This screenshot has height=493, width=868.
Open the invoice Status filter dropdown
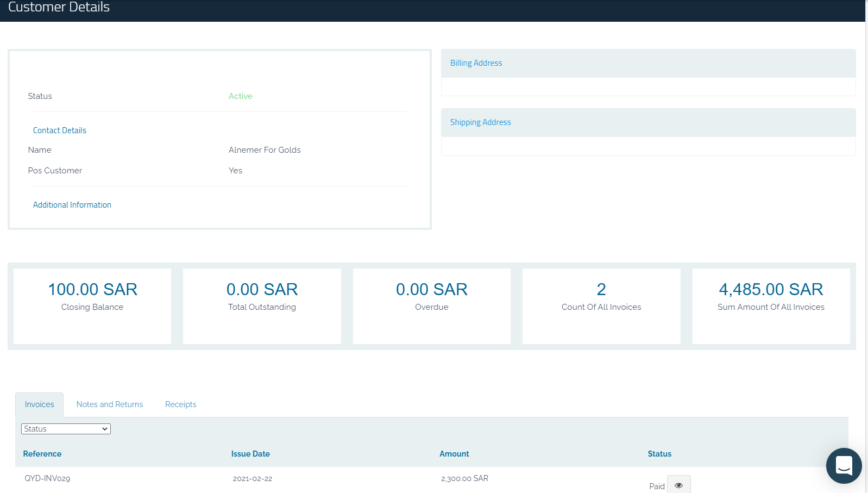click(66, 429)
